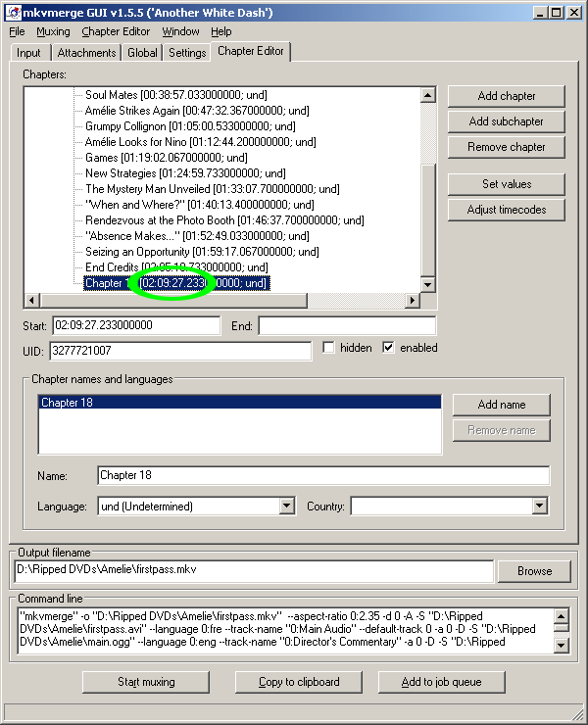Screen dimensions: 588x725
Task: Select the Seizing an Opportunity chapter
Action: pyautogui.click(x=202, y=252)
